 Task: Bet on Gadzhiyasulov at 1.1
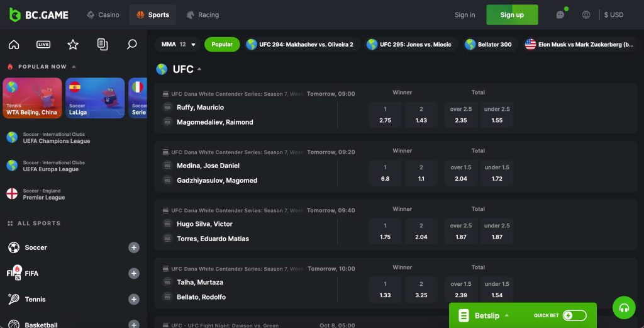421,173
